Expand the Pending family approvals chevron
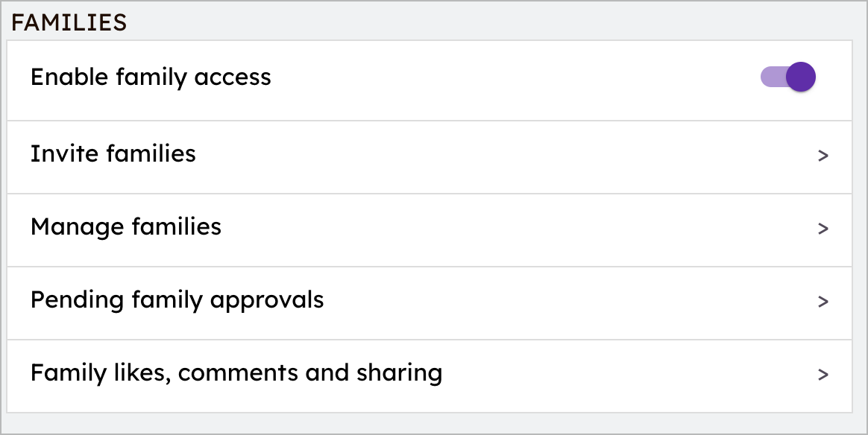The width and height of the screenshot is (868, 435). point(823,302)
